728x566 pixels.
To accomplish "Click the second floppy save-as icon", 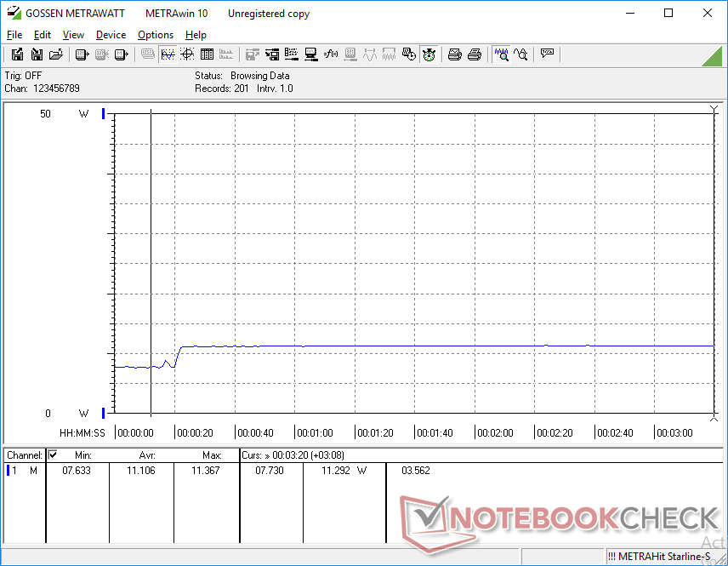I will pyautogui.click(x=37, y=54).
